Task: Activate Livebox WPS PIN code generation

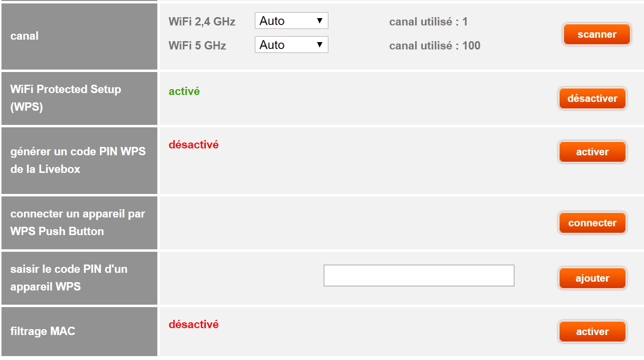Action: point(592,152)
